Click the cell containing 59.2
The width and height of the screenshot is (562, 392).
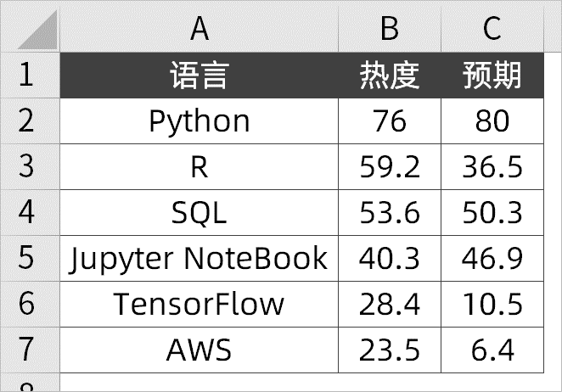[390, 166]
